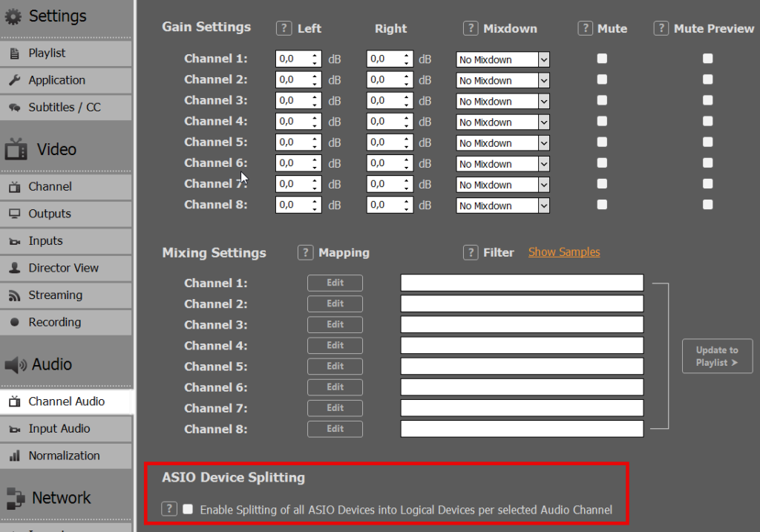Image resolution: width=760 pixels, height=532 pixels.
Task: Click the Application wrench icon
Action: click(x=15, y=80)
